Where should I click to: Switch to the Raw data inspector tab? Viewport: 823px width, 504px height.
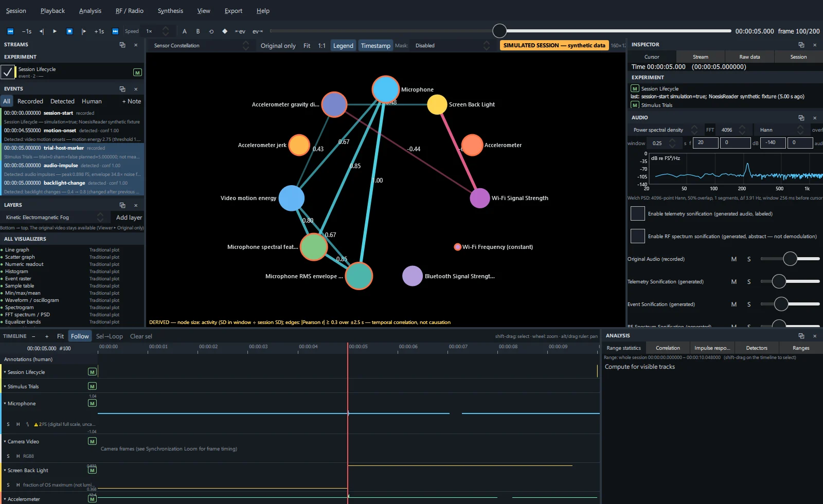749,57
